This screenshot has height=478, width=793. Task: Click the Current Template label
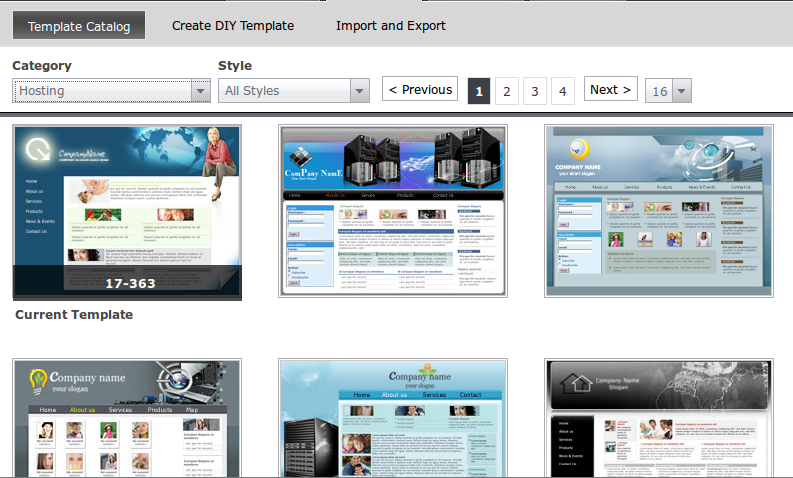click(x=74, y=315)
